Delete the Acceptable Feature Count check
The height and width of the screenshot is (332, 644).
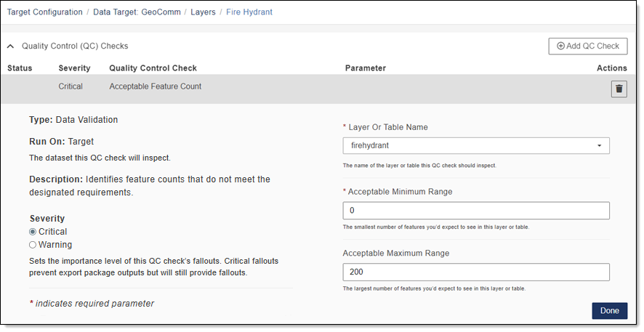(619, 89)
